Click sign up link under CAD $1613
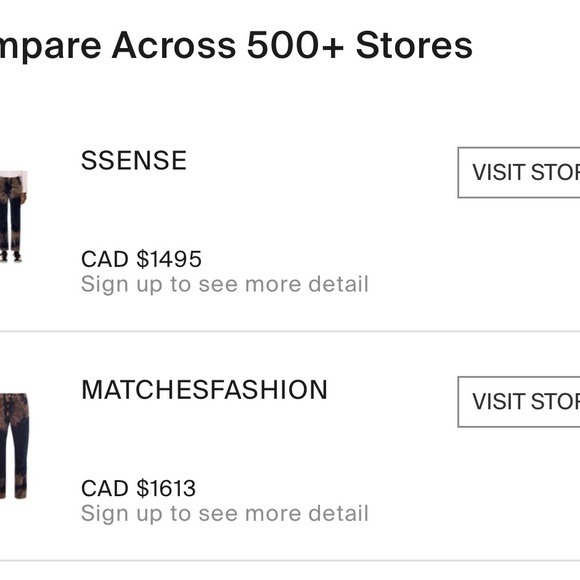Screen dimensions: 580x580 [x=225, y=514]
